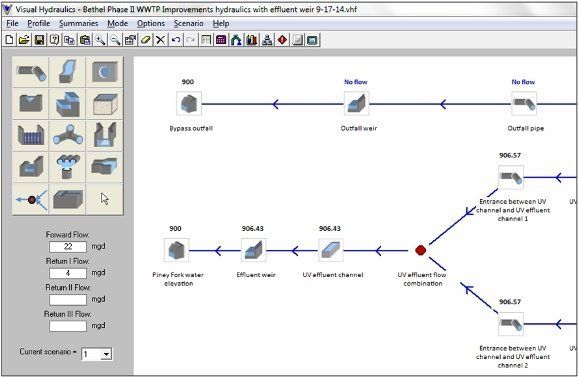The image size is (578, 377).
Task: Open the Help menu
Action: coord(221,23)
